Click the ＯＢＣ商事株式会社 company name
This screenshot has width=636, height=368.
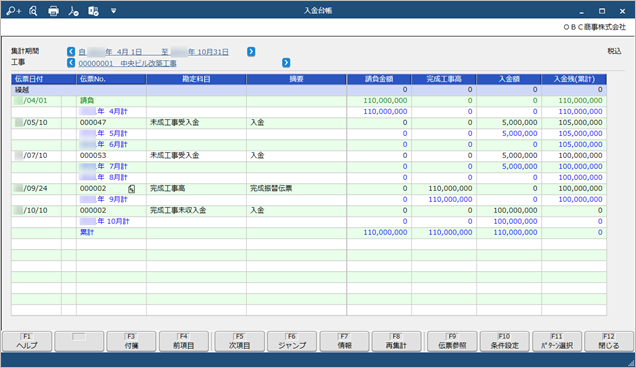point(595,27)
